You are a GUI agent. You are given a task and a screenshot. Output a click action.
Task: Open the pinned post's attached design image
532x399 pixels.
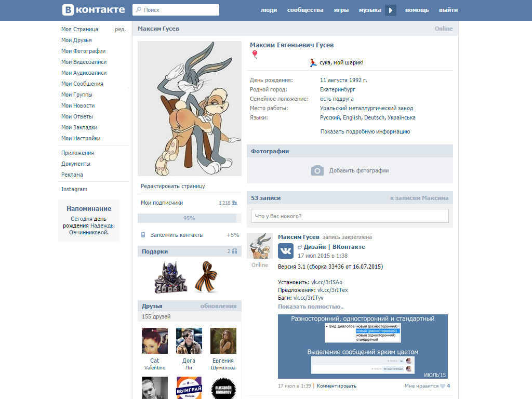point(363,347)
